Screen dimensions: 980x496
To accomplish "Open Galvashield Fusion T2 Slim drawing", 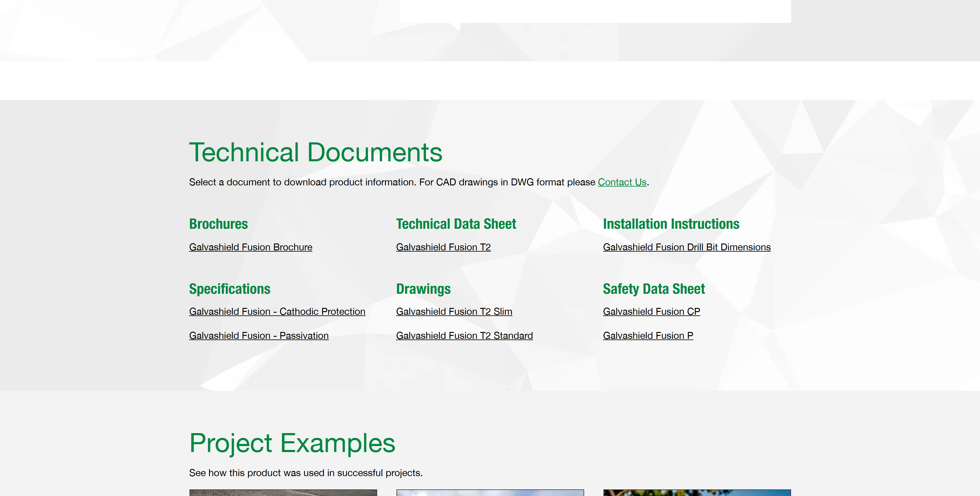I will [454, 312].
